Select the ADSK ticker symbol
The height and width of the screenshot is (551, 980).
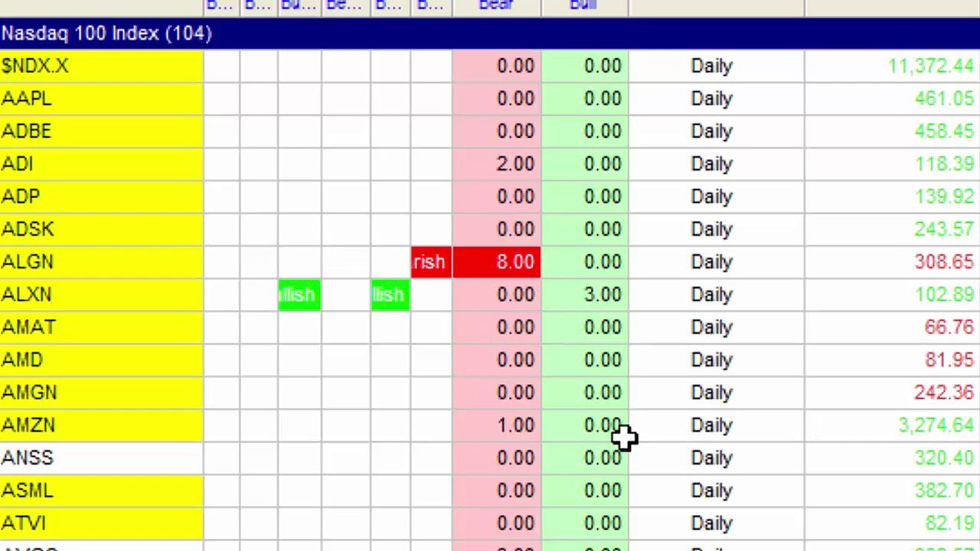28,230
